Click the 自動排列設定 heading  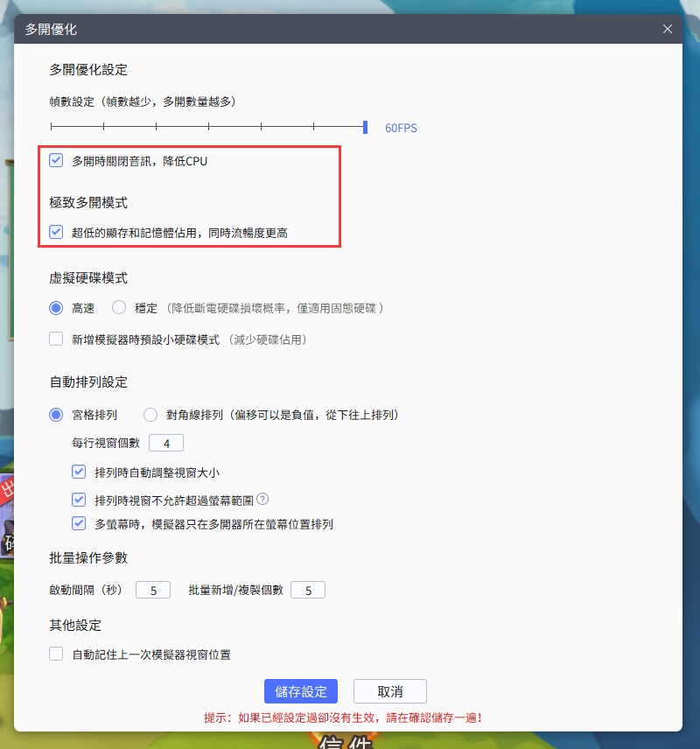click(x=88, y=382)
